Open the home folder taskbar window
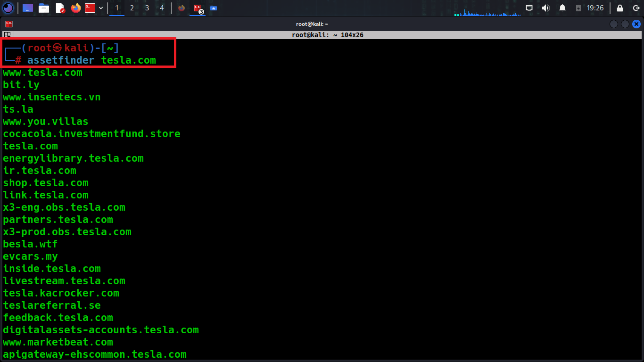This screenshot has height=362, width=644. click(214, 8)
